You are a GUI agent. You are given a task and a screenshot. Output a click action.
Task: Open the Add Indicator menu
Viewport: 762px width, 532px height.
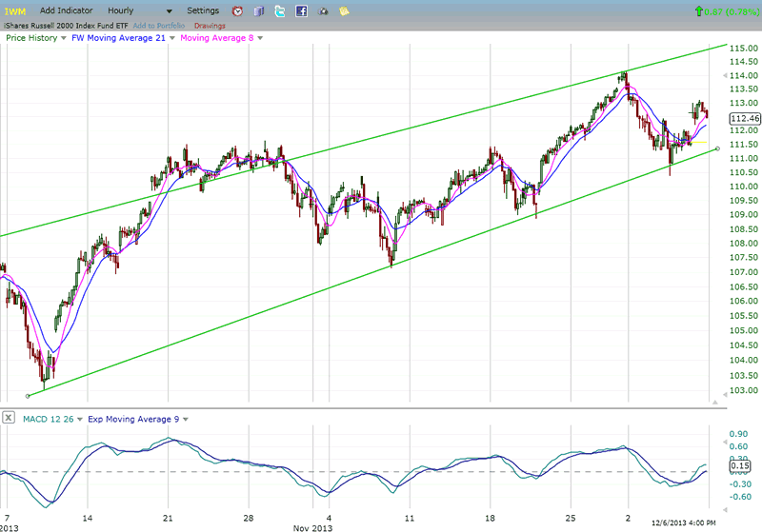click(66, 10)
